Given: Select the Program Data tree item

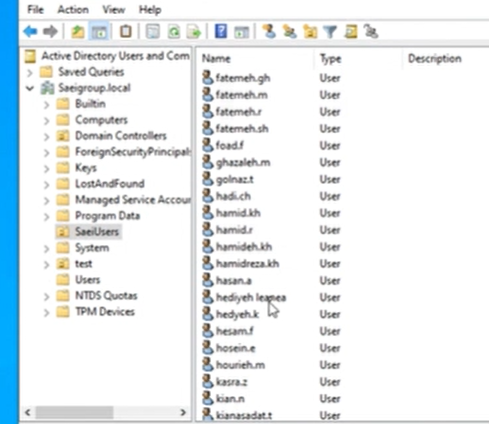Looking at the screenshot, I should (107, 216).
